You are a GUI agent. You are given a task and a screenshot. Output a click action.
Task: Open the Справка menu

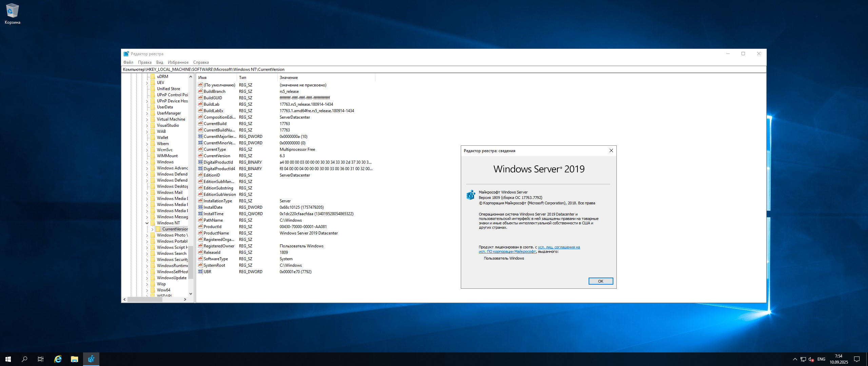point(201,62)
